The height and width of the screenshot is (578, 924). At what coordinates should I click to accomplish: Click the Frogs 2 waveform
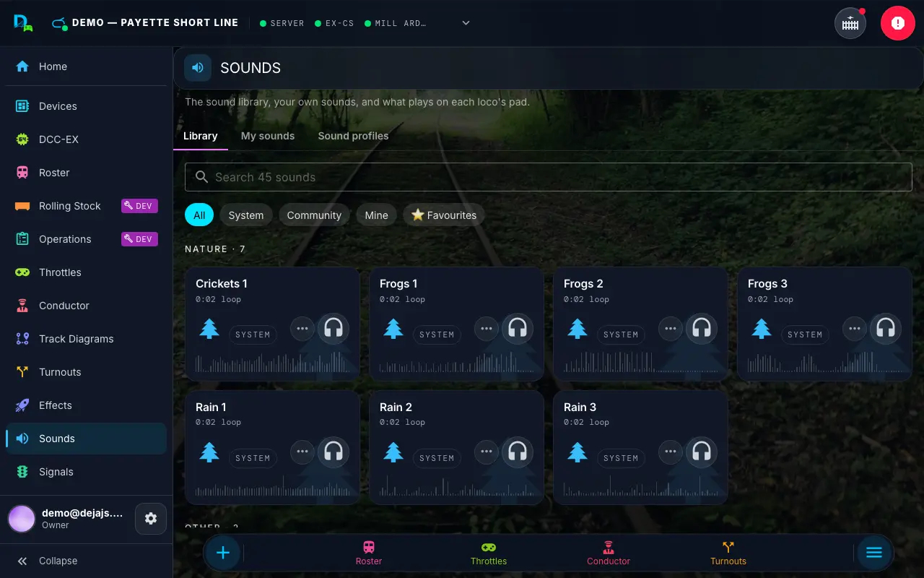click(640, 361)
